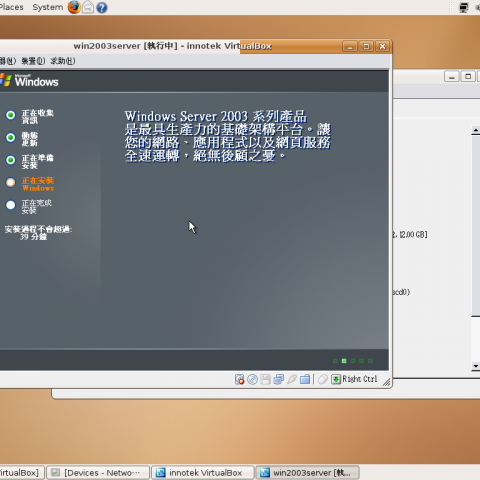Click the win2003server window title bar text
The height and width of the screenshot is (480, 480).
point(173,46)
